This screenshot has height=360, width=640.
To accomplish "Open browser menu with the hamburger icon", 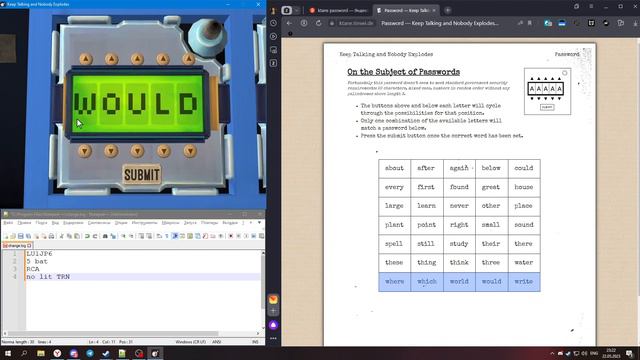I will 591,7.
